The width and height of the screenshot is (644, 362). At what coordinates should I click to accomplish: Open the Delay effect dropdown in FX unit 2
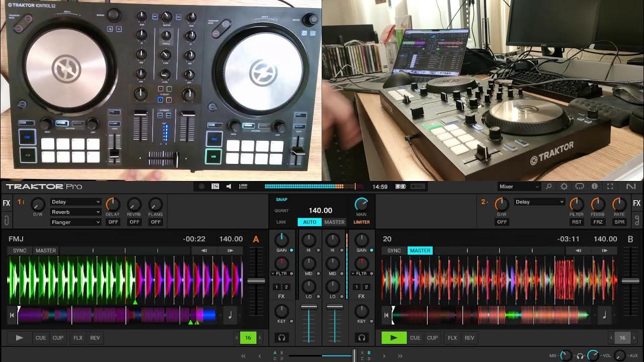[539, 202]
